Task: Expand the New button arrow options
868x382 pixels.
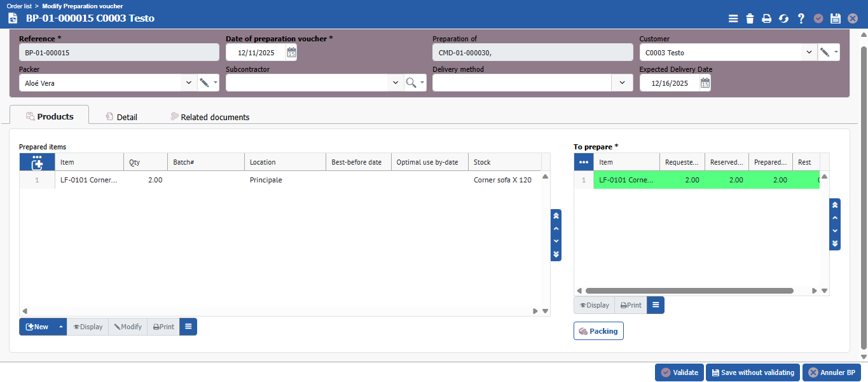Action: (61, 327)
